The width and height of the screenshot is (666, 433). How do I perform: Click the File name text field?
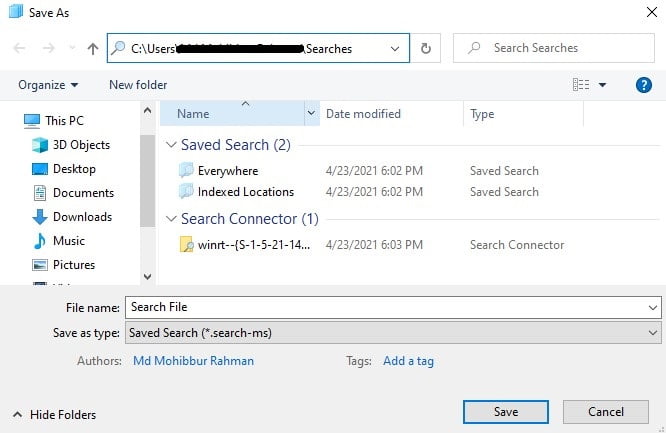tap(393, 307)
